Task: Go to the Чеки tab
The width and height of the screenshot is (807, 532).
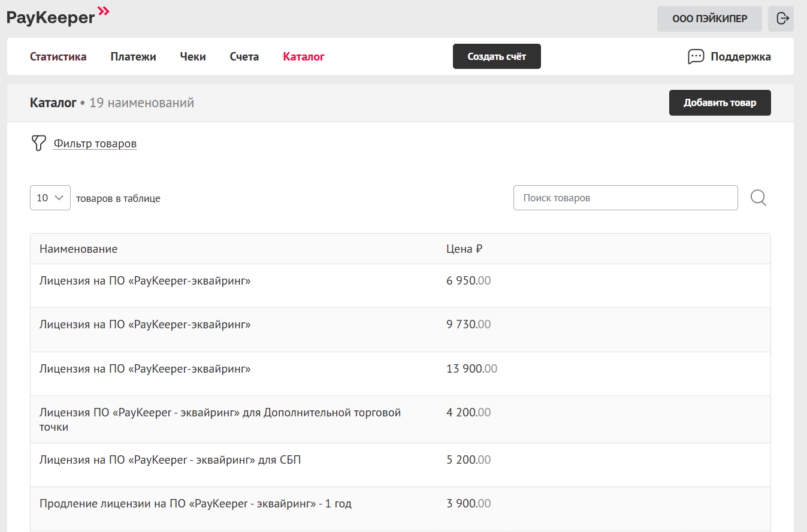Action: (193, 57)
